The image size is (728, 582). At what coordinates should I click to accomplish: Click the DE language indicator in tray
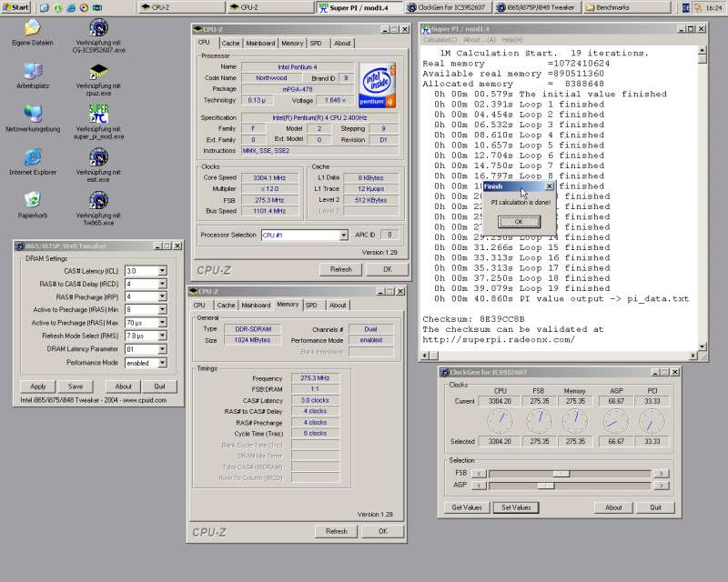coord(685,7)
